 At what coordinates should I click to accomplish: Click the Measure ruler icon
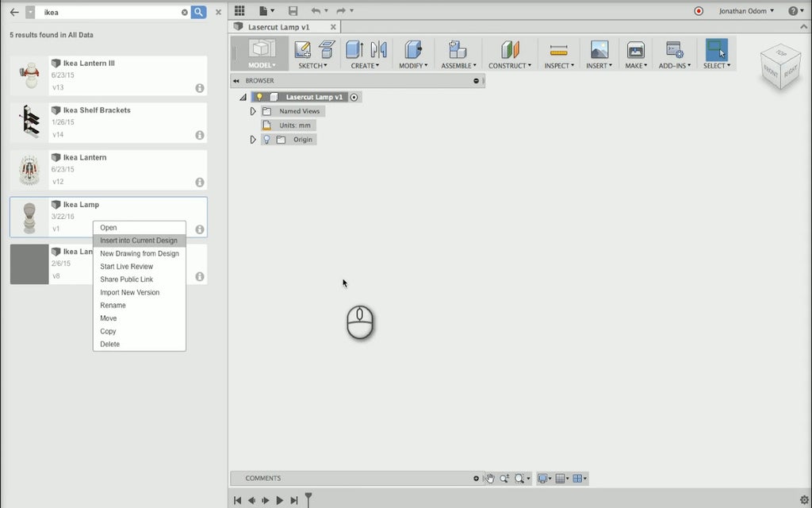pyautogui.click(x=559, y=50)
